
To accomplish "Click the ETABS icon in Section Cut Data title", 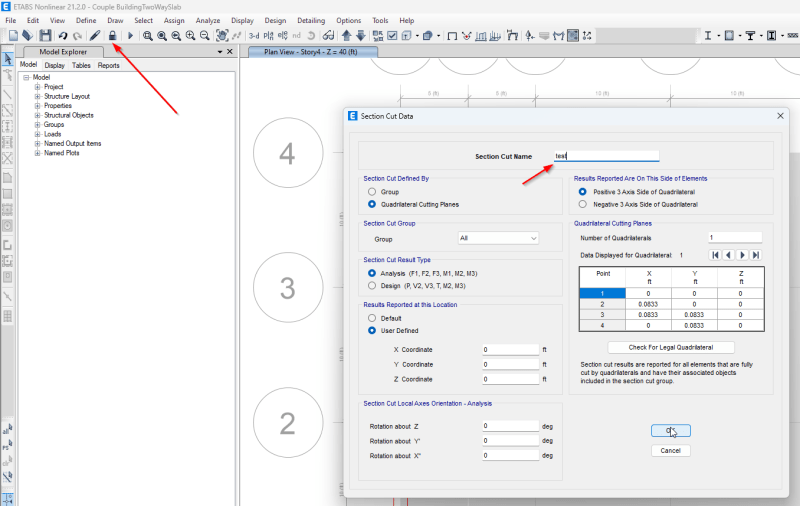I will (353, 116).
